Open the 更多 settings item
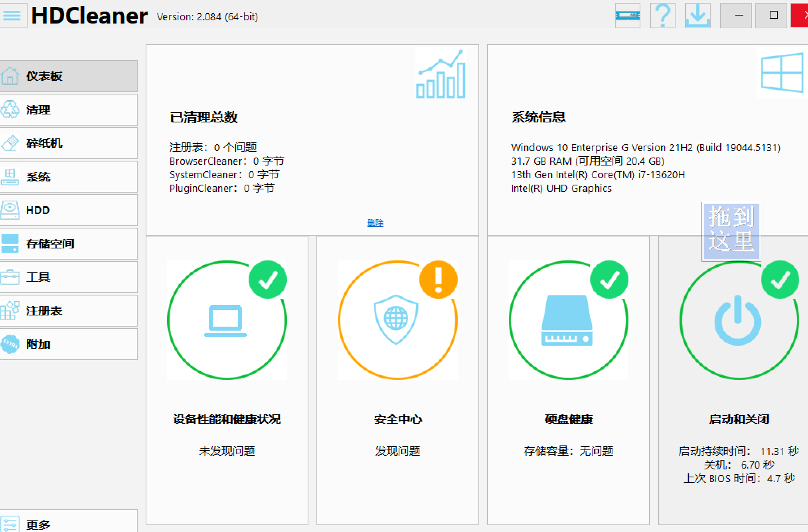 [x=69, y=522]
